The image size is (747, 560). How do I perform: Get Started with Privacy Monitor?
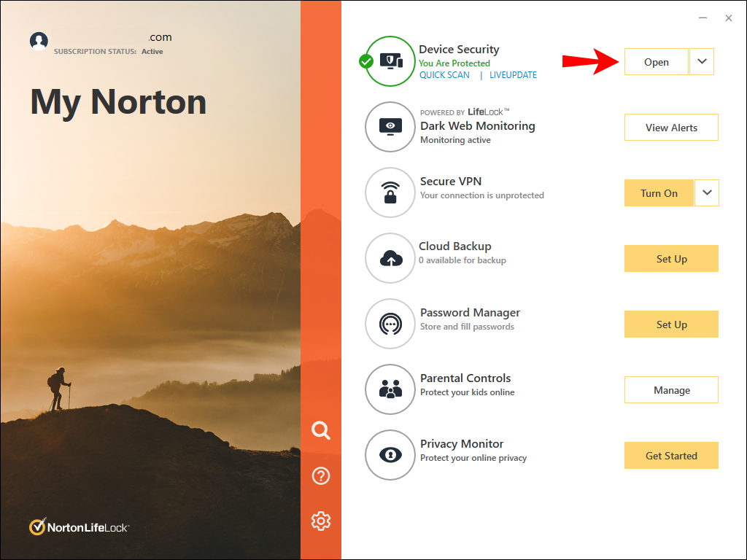(671, 456)
